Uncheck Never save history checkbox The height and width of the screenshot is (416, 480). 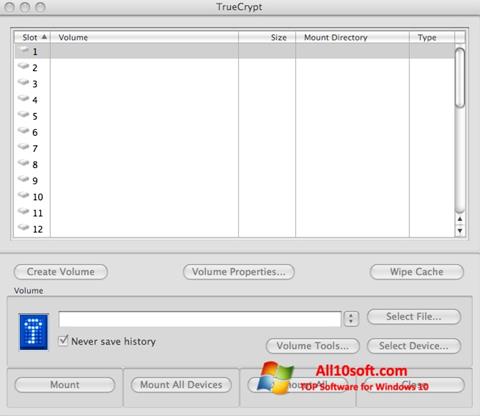pyautogui.click(x=63, y=341)
